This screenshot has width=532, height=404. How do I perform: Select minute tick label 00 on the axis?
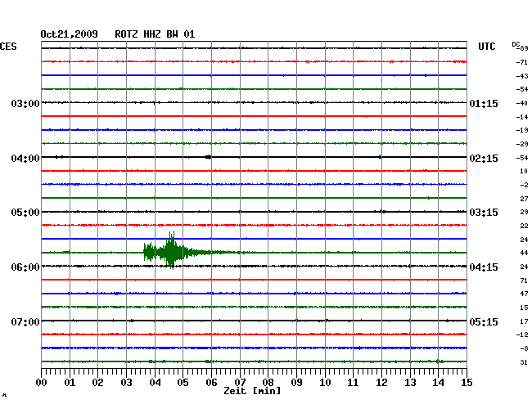click(x=42, y=383)
